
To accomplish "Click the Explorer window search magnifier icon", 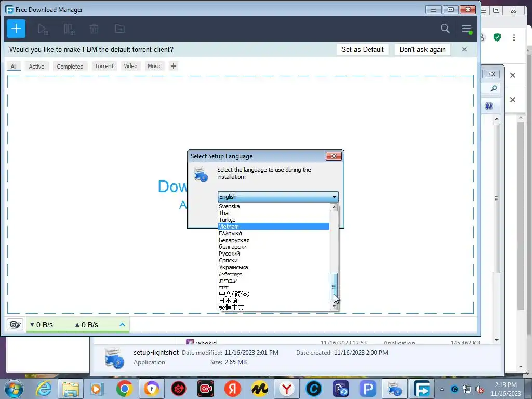I will tap(494, 88).
